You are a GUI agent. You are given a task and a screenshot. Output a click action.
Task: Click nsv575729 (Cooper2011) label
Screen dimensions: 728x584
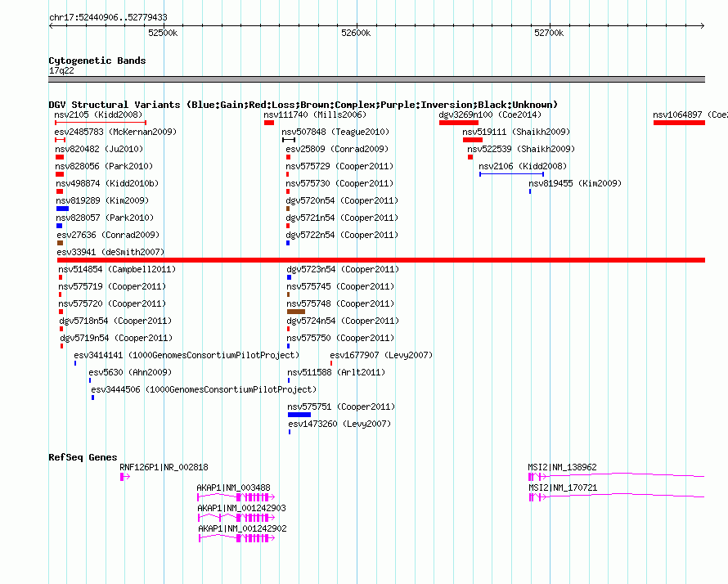tap(339, 166)
